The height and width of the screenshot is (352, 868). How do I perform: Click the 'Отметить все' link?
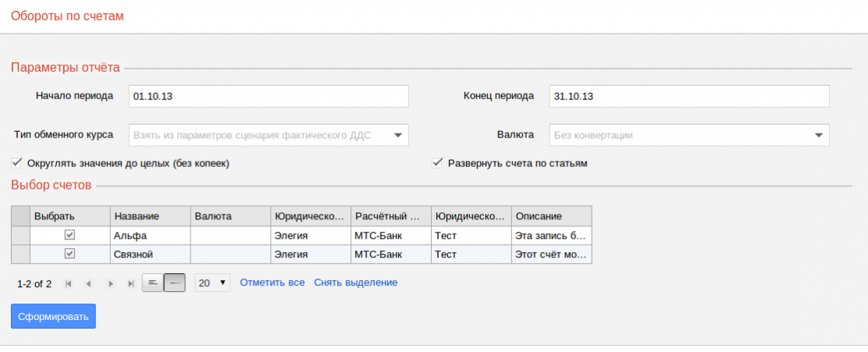pyautogui.click(x=272, y=283)
